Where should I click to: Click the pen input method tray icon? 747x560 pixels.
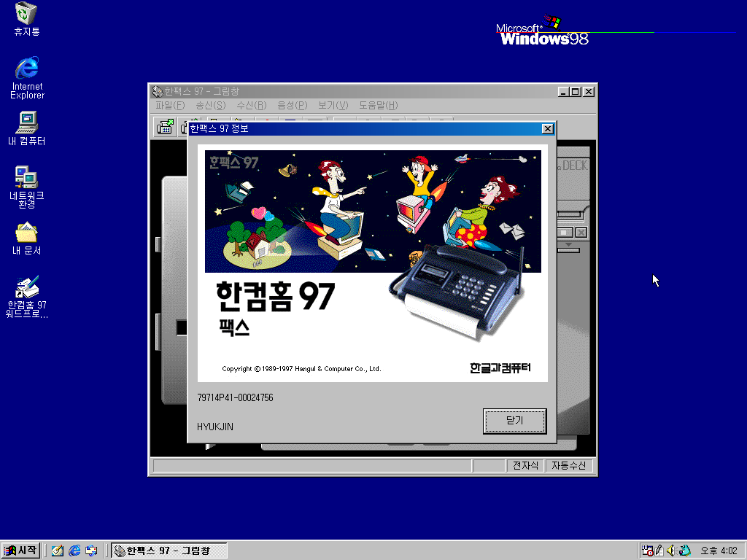click(x=659, y=551)
